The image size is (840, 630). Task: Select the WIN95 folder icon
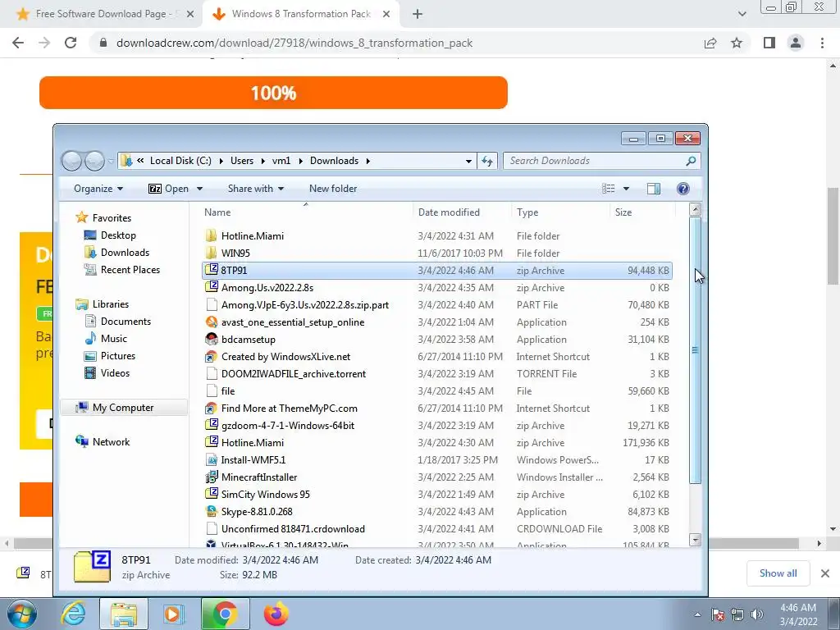coord(212,253)
